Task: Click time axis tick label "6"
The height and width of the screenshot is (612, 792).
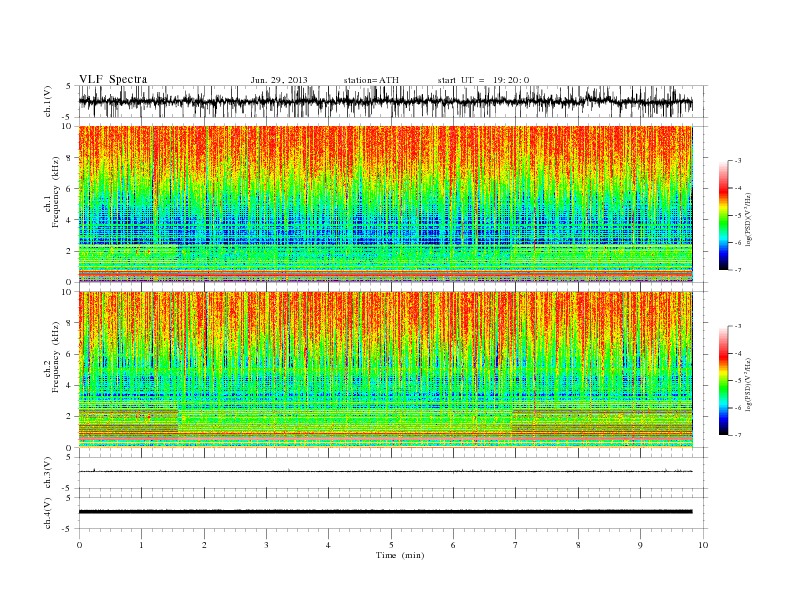Action: click(x=453, y=545)
